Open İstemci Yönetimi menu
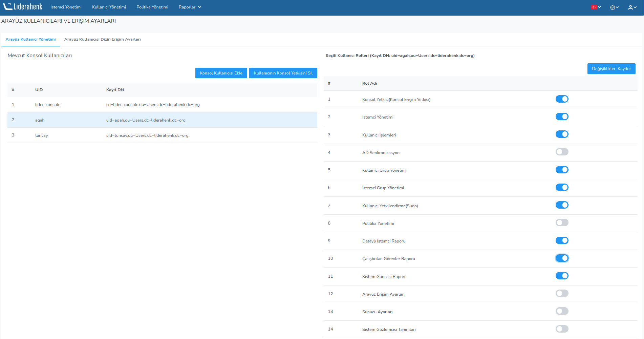644x339 pixels. 66,7
